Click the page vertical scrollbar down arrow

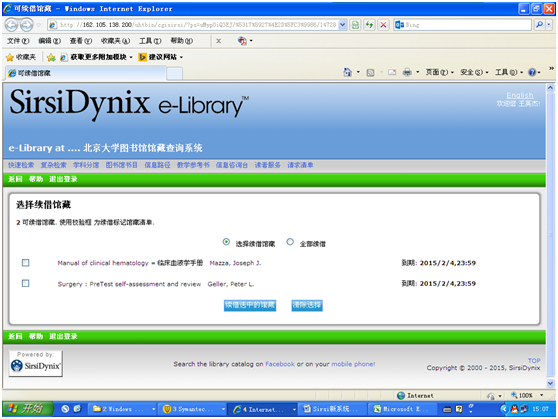tap(550, 383)
